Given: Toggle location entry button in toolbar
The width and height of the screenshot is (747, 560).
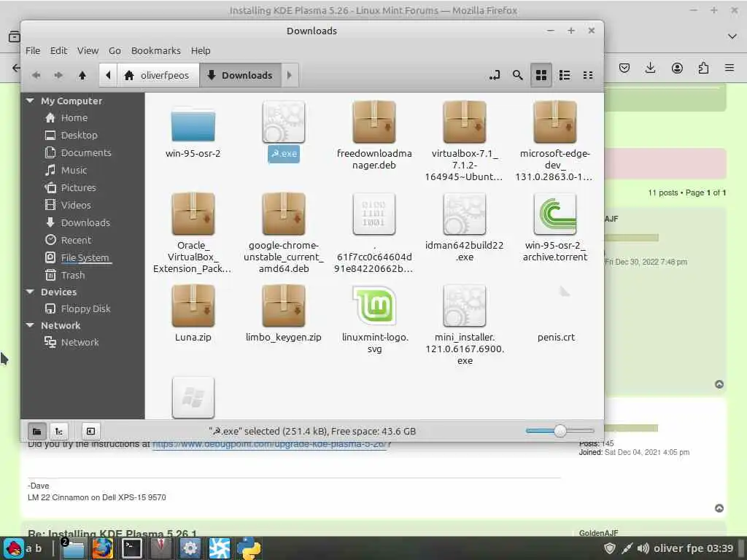Looking at the screenshot, I should (495, 75).
